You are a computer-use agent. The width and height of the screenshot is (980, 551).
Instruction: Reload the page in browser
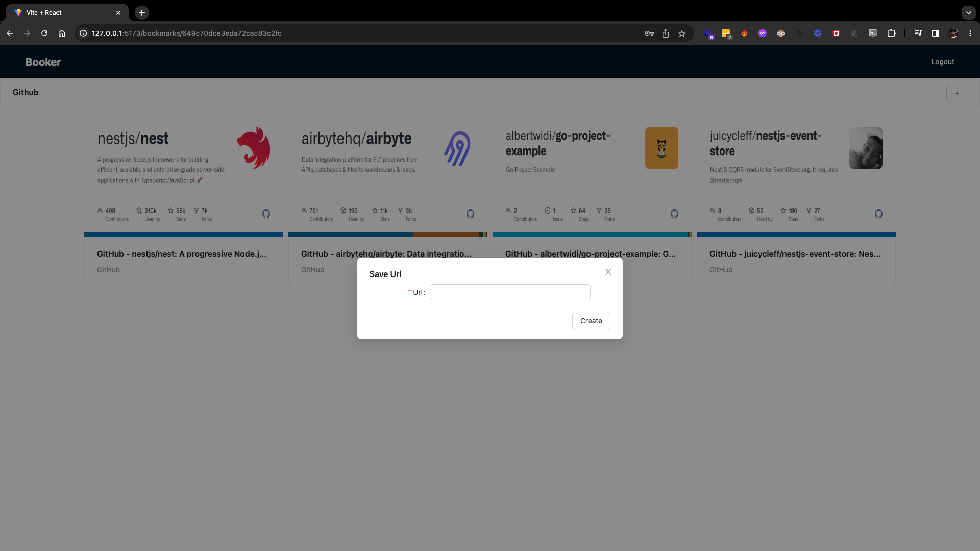[44, 33]
